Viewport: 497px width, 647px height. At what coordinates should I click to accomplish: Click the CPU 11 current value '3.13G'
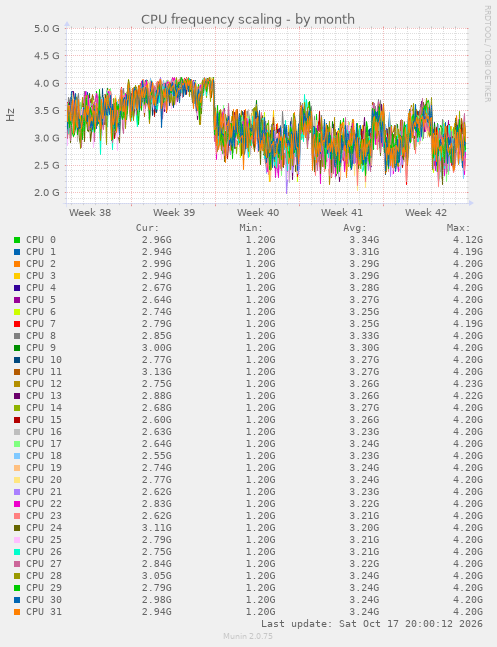tap(156, 371)
